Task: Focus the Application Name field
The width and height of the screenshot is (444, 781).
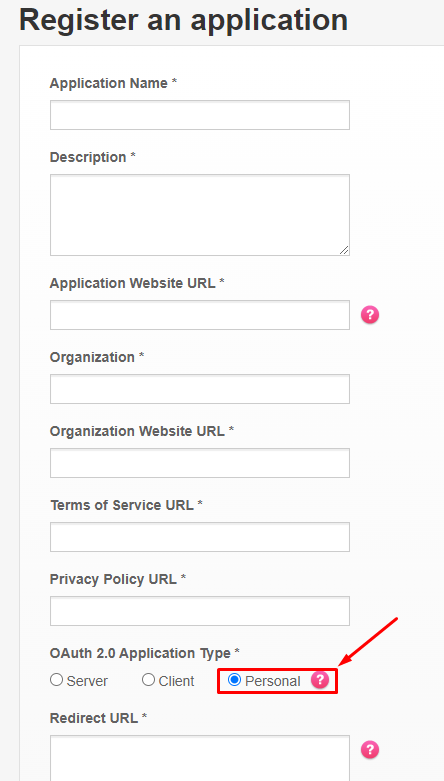Action: pyautogui.click(x=200, y=115)
